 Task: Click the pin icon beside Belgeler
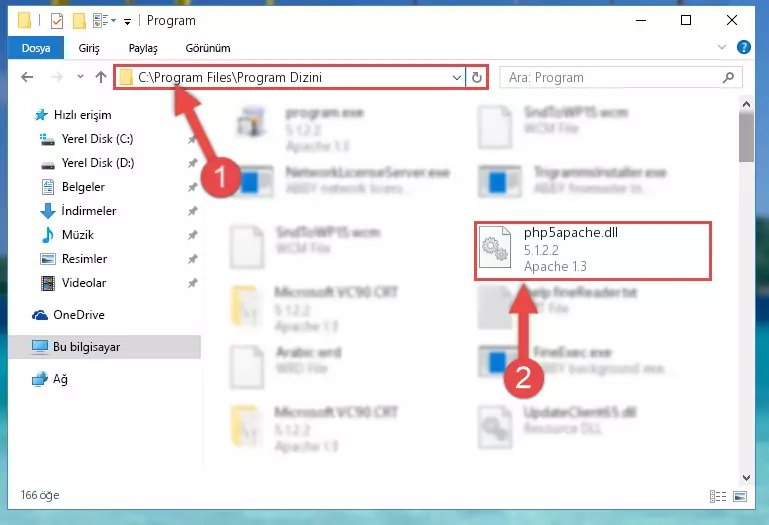click(x=192, y=187)
